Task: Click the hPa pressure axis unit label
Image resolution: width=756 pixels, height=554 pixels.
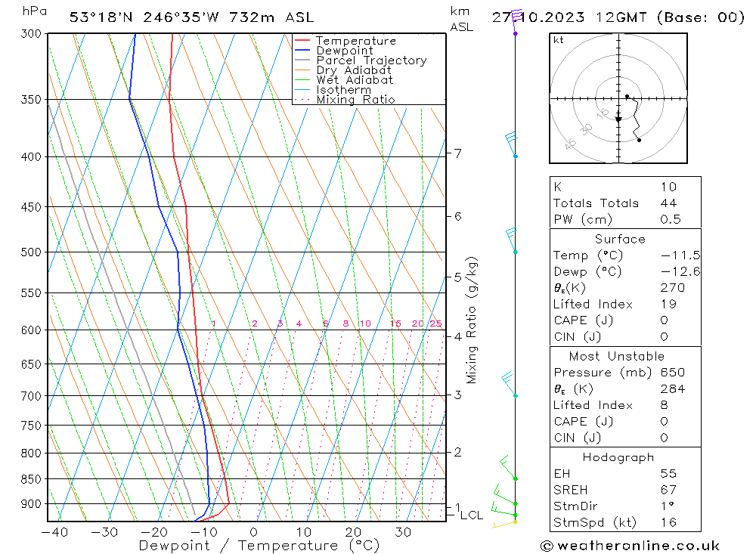Action: pyautogui.click(x=34, y=11)
